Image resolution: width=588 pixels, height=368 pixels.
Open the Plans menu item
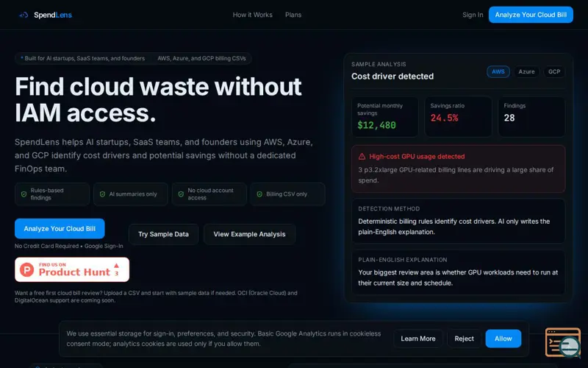pos(293,15)
